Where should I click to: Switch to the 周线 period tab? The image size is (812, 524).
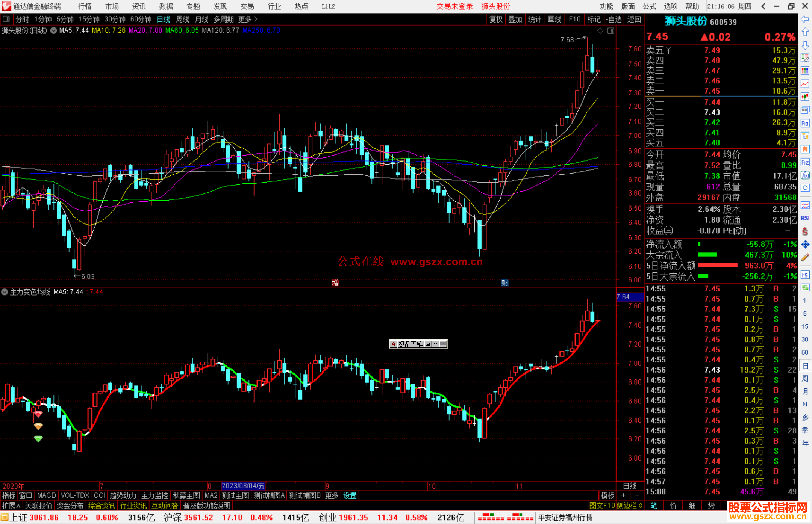tap(182, 19)
